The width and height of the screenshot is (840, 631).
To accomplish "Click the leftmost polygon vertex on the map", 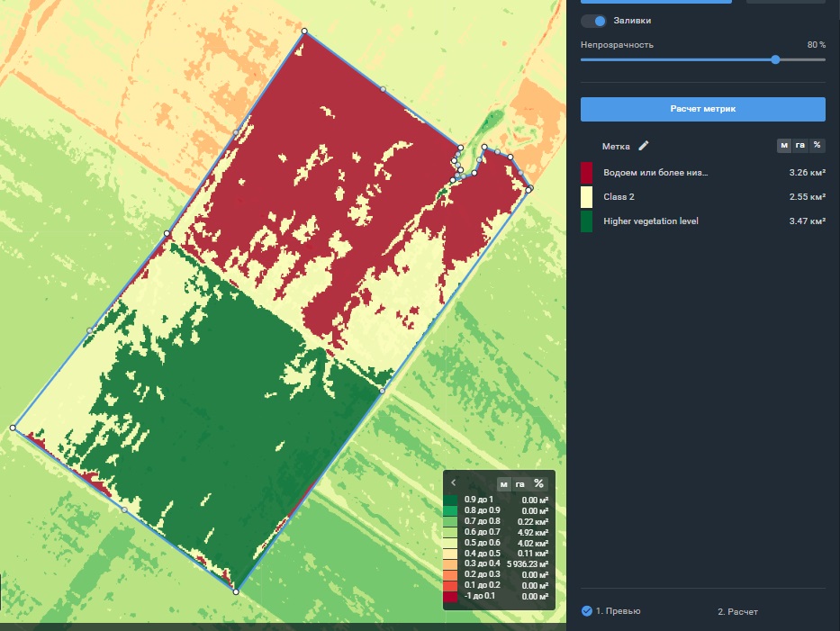I will coord(13,428).
